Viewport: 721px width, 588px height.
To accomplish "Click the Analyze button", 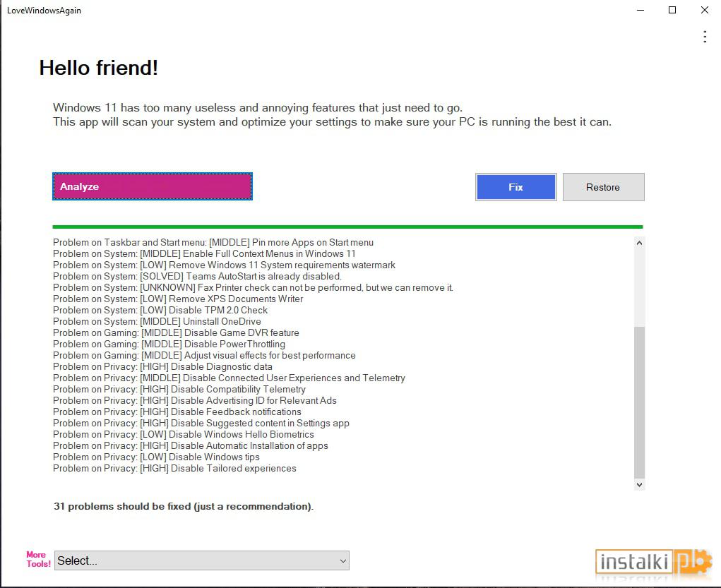I will [153, 186].
